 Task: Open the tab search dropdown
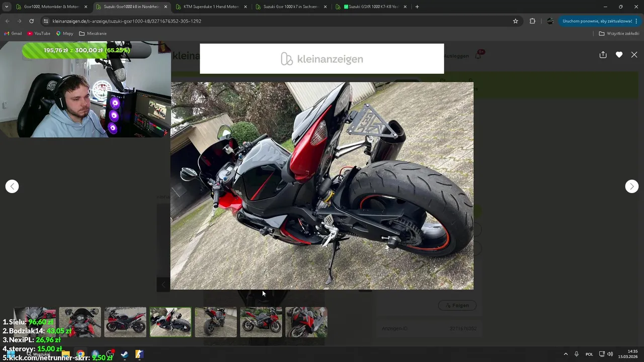[x=7, y=7]
